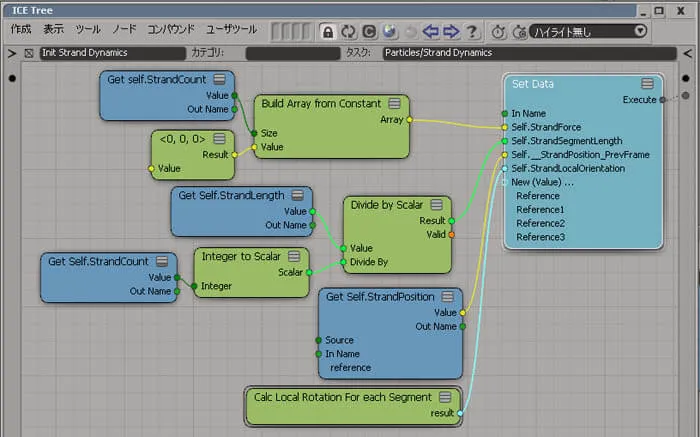Open the ハイライト無し dropdown
700x437 pixels.
click(588, 31)
